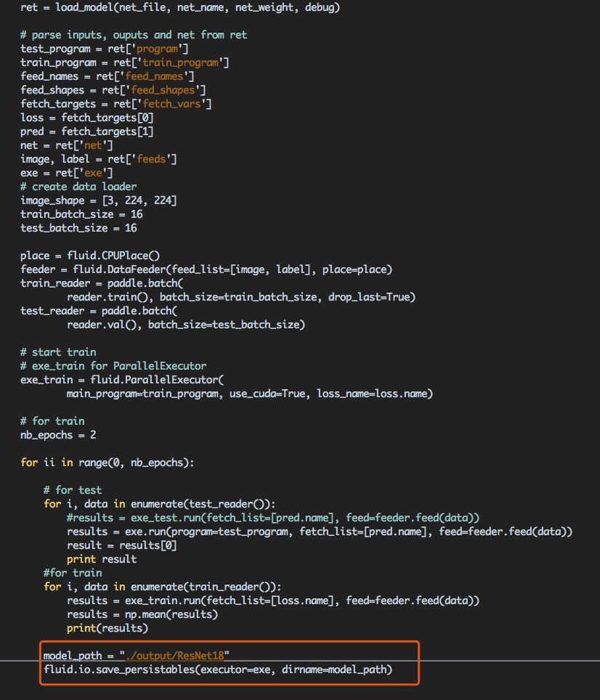The width and height of the screenshot is (600, 700).
Task: Click the load_model function call line
Action: pos(180,7)
